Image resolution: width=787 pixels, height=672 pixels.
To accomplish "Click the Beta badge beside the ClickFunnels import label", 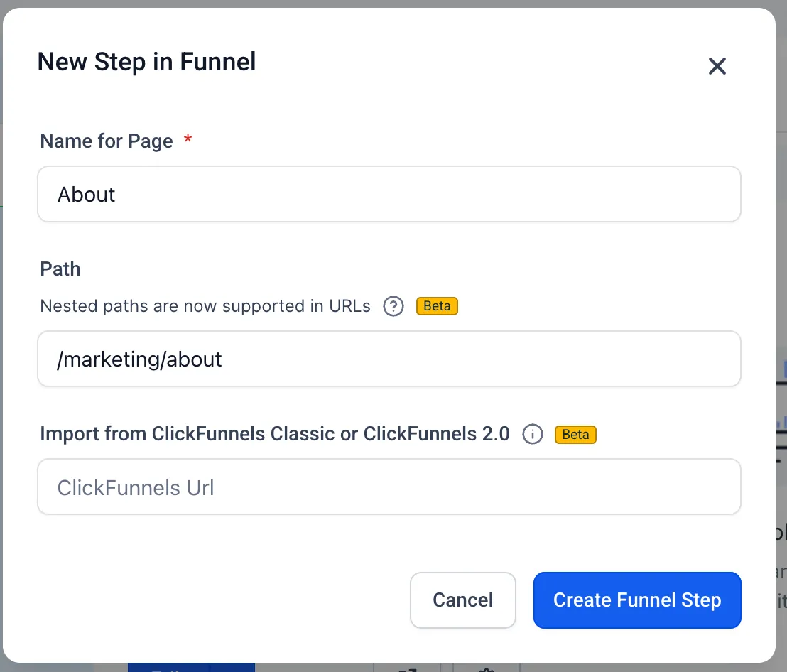I will pos(575,435).
